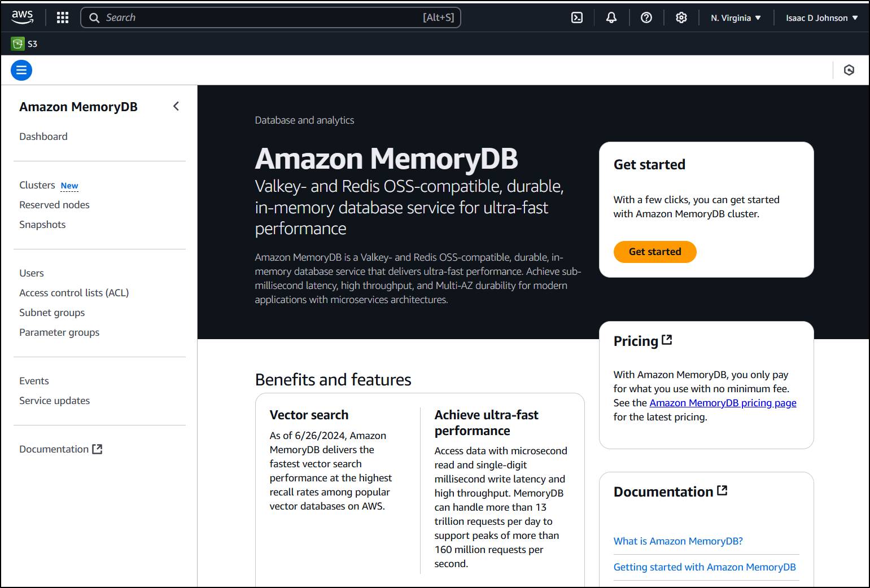Open the sidebar Documentation external link
Viewport: 870px width, 588px height.
point(60,449)
